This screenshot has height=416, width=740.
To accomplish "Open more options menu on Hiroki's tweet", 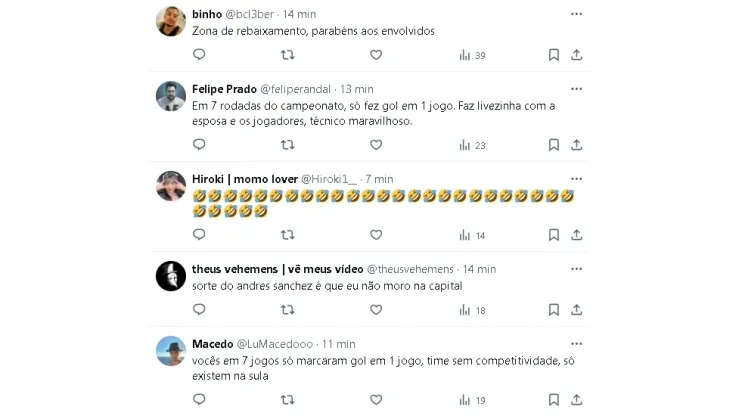I will [x=576, y=177].
